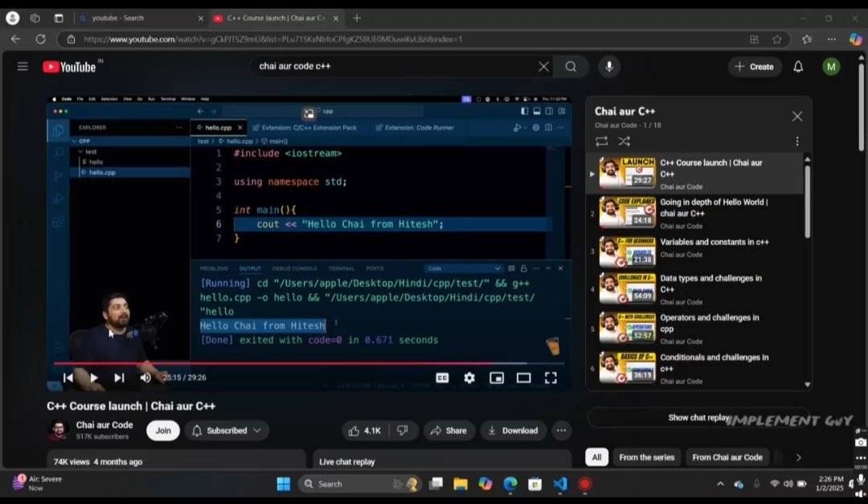
Task: Start voice search with microphone
Action: point(609,67)
